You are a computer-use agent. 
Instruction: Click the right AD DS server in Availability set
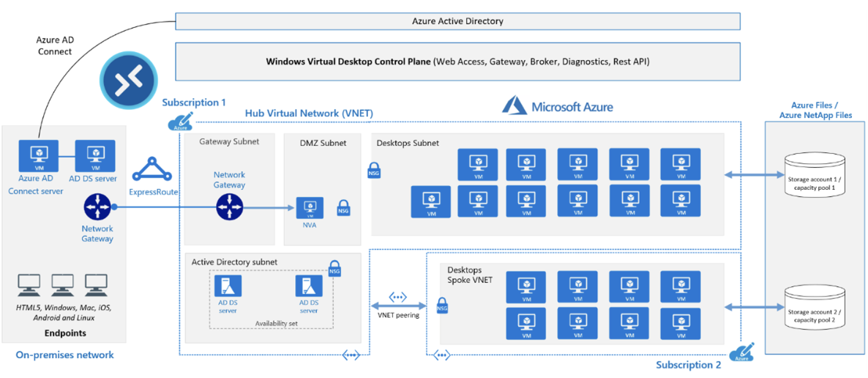tap(308, 287)
